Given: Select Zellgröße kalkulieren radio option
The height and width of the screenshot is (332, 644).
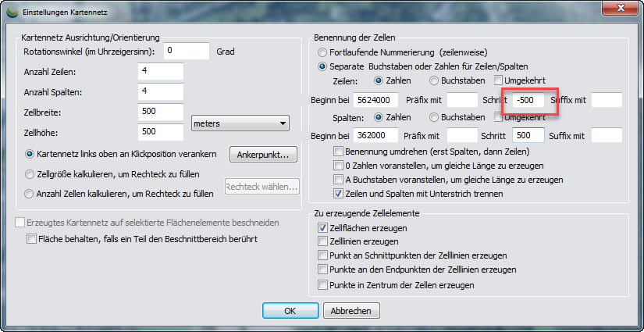Looking at the screenshot, I should [x=29, y=174].
